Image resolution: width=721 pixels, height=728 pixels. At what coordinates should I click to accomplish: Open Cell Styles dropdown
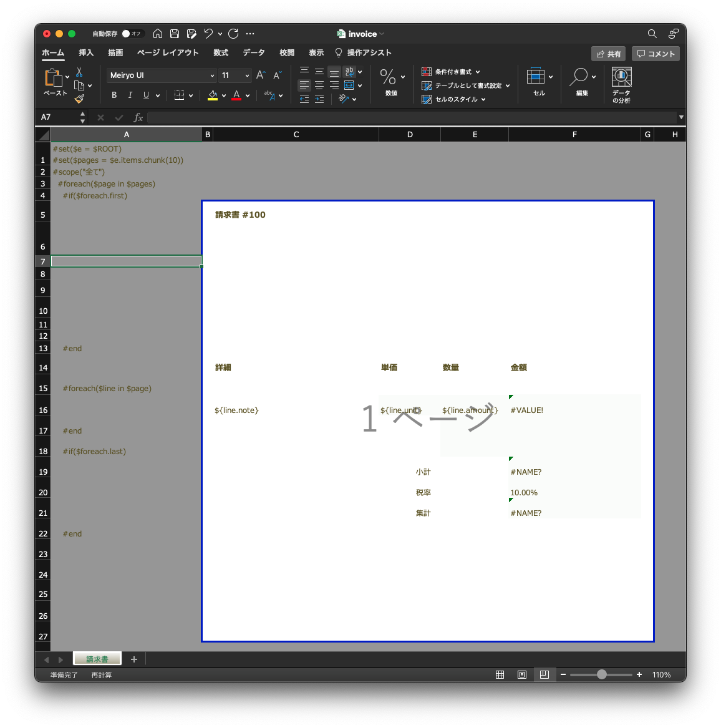point(453,99)
